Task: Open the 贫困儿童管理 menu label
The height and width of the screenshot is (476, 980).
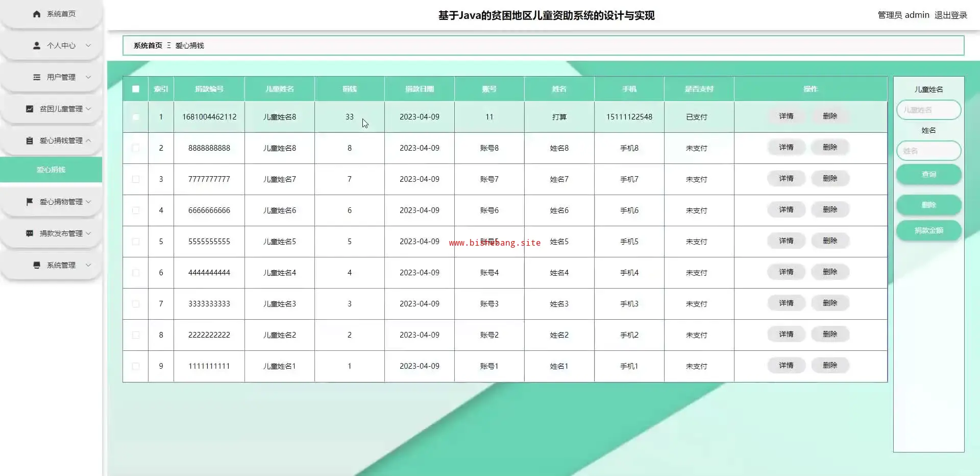Action: (61, 109)
